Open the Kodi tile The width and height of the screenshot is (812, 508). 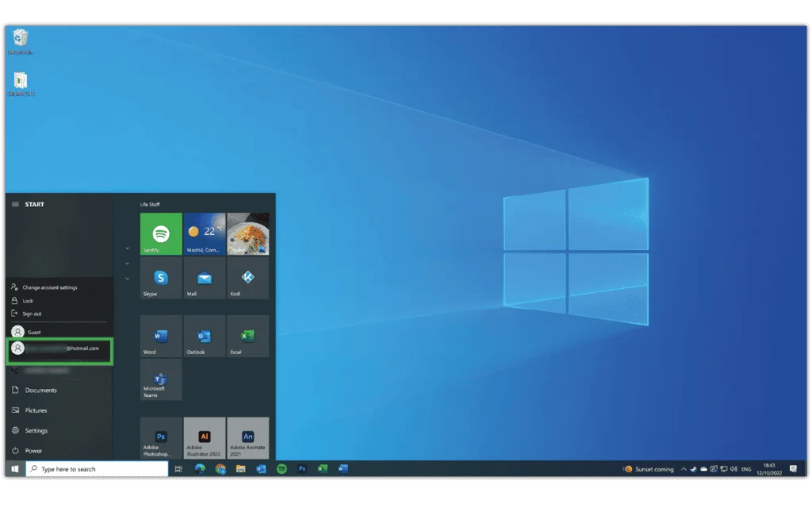click(x=247, y=278)
